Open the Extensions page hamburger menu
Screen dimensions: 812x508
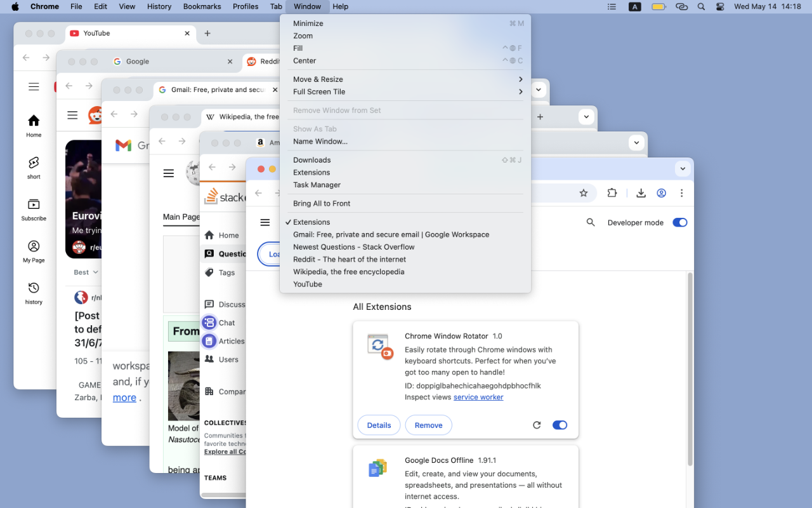265,222
